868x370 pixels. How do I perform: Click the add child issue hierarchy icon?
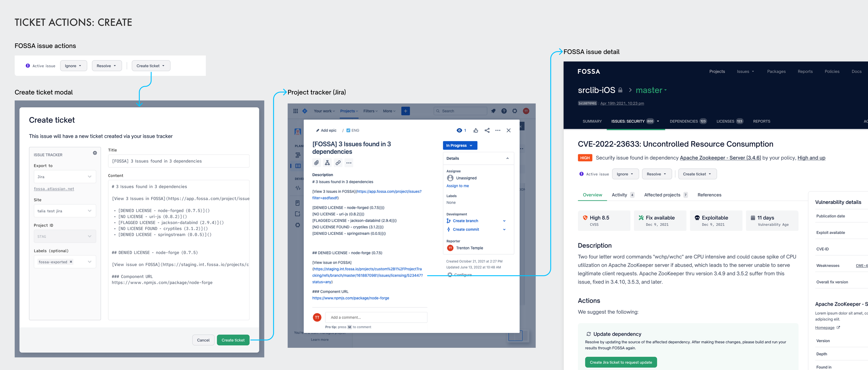pos(327,163)
